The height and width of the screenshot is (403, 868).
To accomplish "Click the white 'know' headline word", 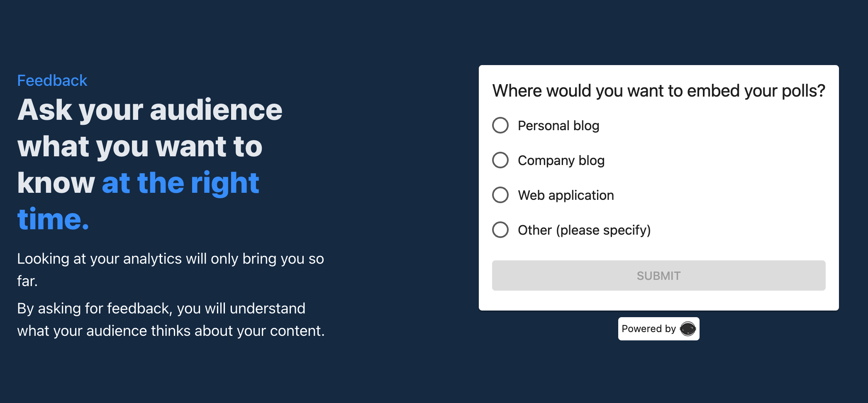I will [x=56, y=183].
